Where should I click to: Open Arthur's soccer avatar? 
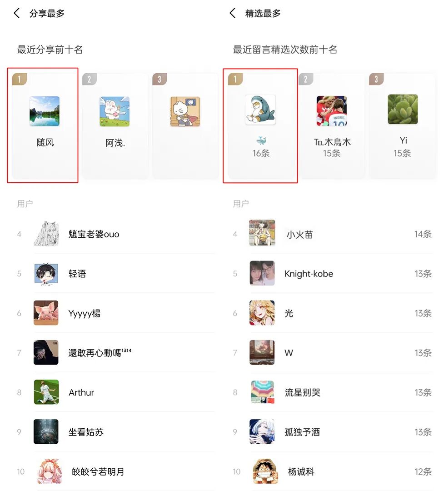[x=46, y=392]
